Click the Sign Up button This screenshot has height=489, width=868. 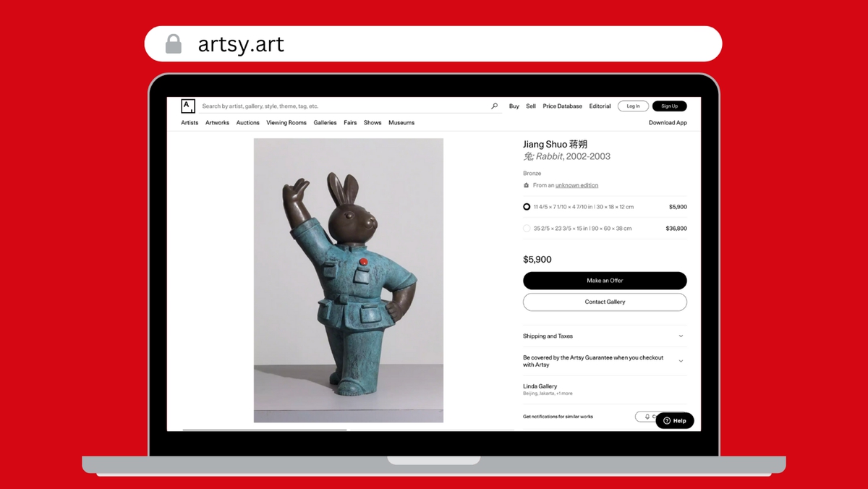[x=669, y=106]
